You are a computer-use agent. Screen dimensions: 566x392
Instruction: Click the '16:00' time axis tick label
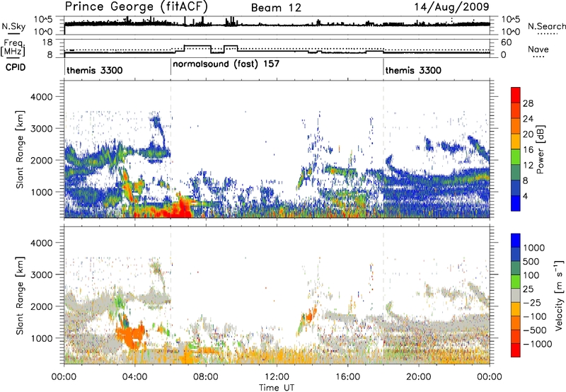point(347,377)
